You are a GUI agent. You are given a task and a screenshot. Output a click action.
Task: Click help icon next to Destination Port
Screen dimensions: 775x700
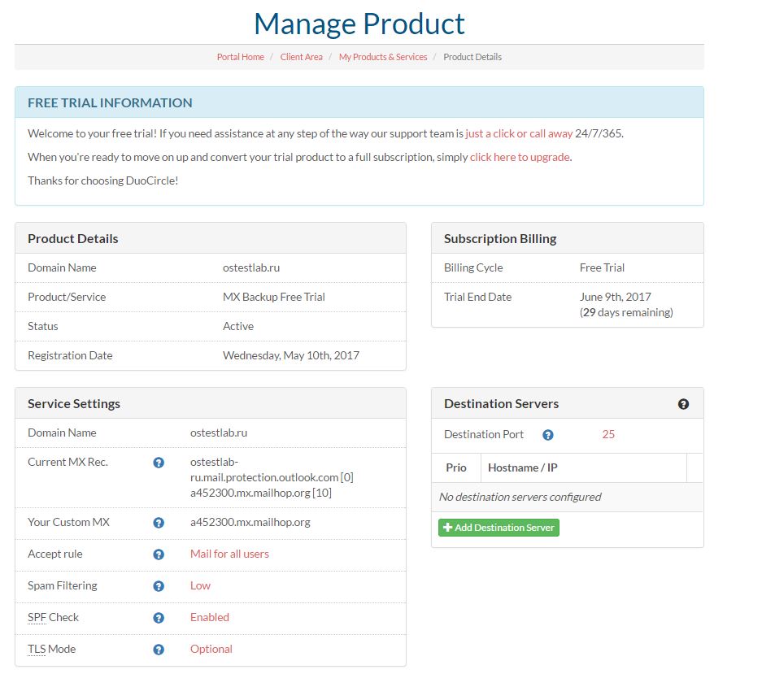point(548,435)
